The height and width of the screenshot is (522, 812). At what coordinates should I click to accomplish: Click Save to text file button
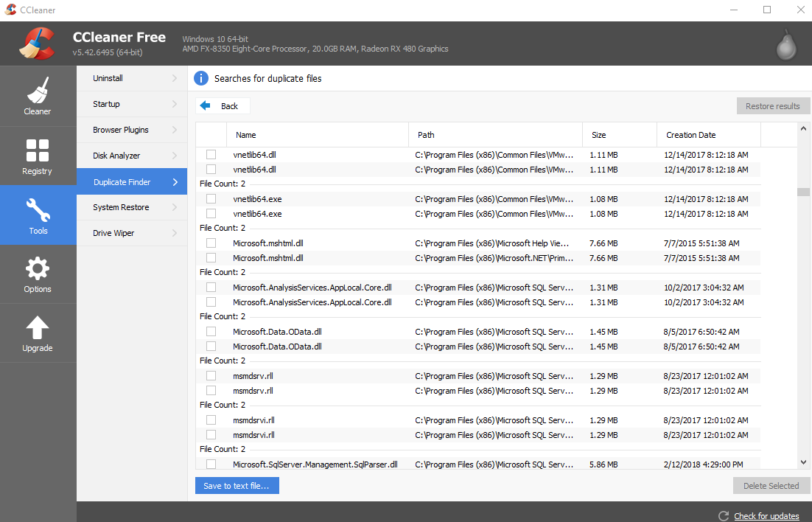(237, 486)
